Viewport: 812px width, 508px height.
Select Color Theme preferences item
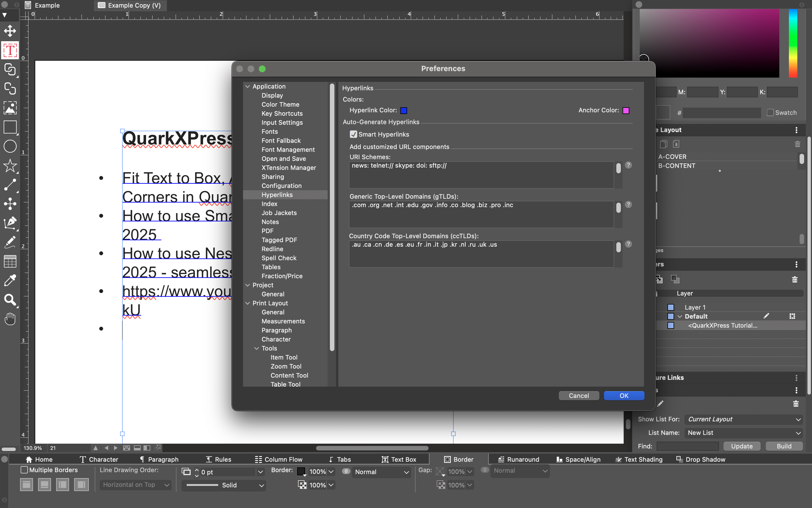coord(280,104)
